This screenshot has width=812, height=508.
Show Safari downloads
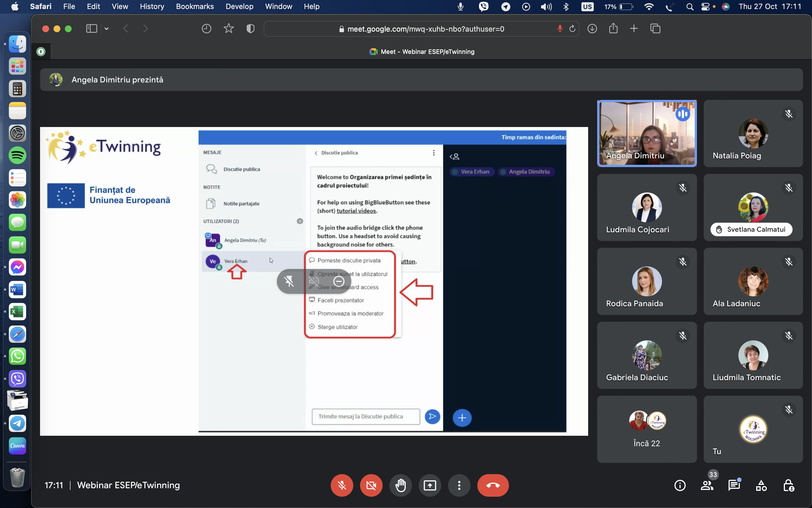click(592, 29)
